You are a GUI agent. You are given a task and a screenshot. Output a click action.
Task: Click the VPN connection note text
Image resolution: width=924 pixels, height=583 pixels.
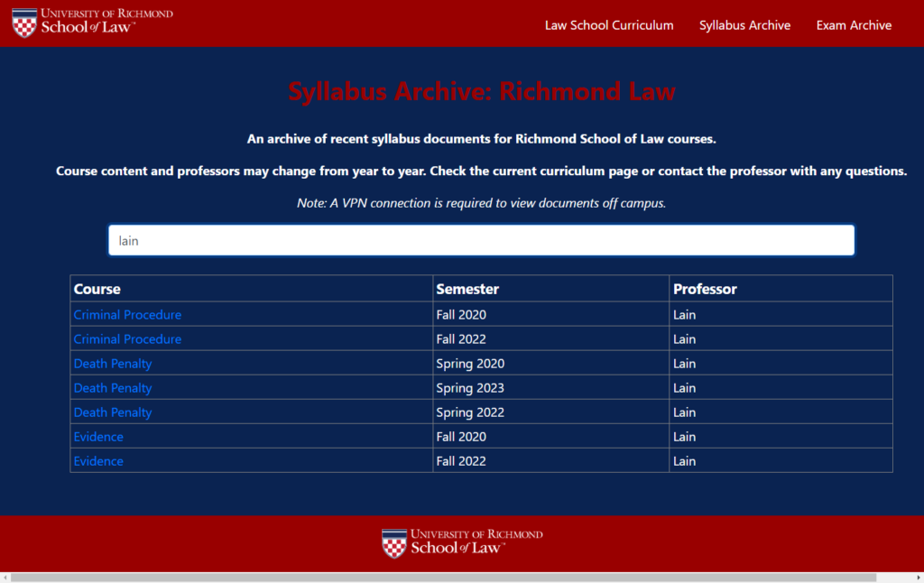click(x=482, y=203)
